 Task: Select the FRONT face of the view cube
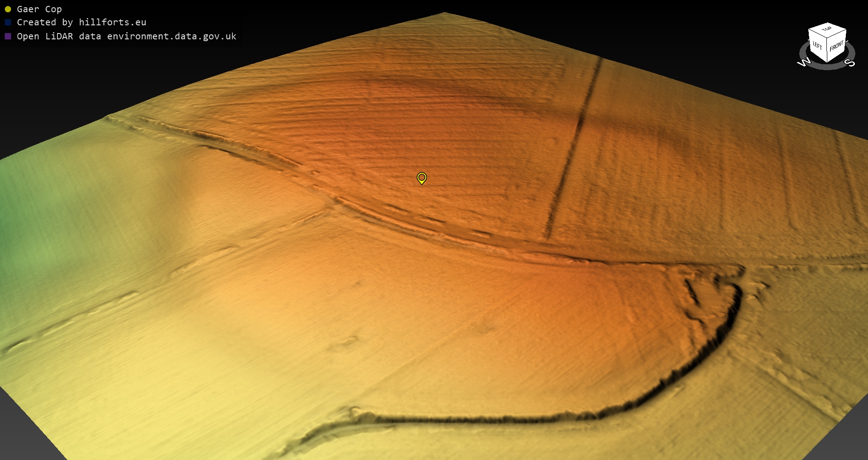click(836, 46)
